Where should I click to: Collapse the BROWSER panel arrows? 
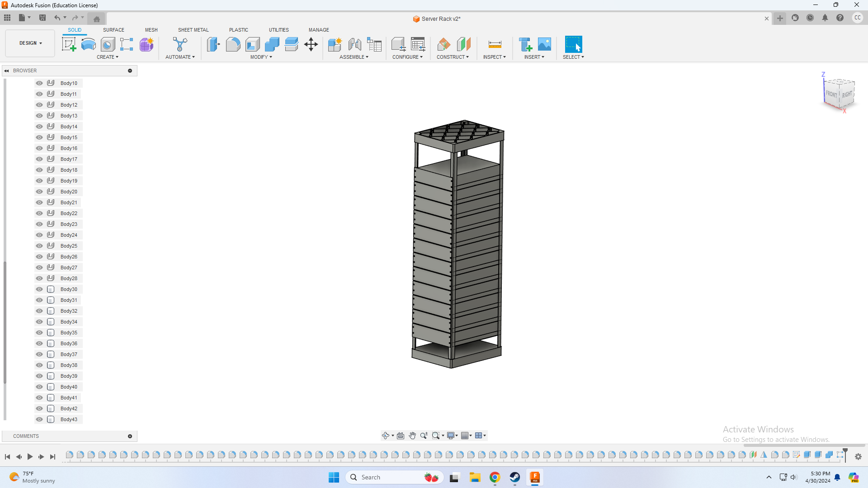pyautogui.click(x=7, y=70)
